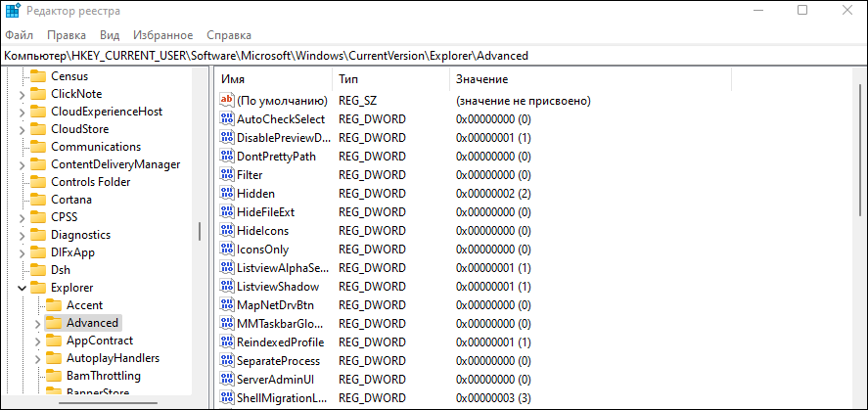
Task: Click the DWORD icon next to MMTaskbarGlo...
Action: tap(227, 323)
